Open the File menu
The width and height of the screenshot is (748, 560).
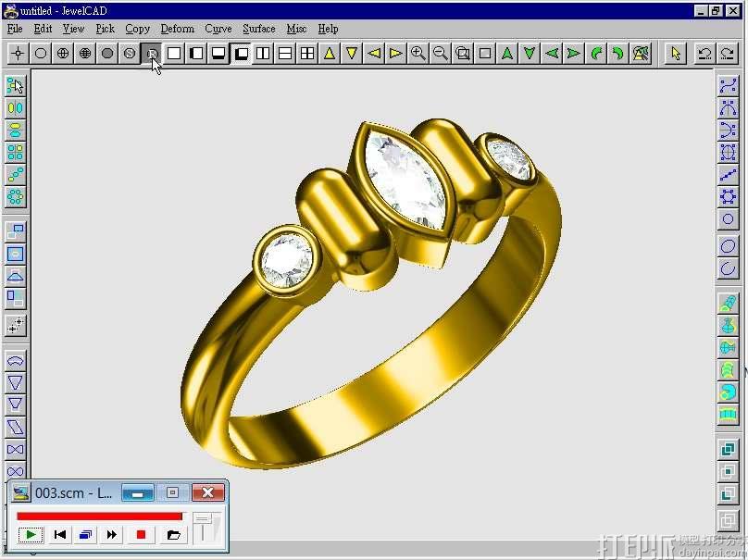pos(15,29)
